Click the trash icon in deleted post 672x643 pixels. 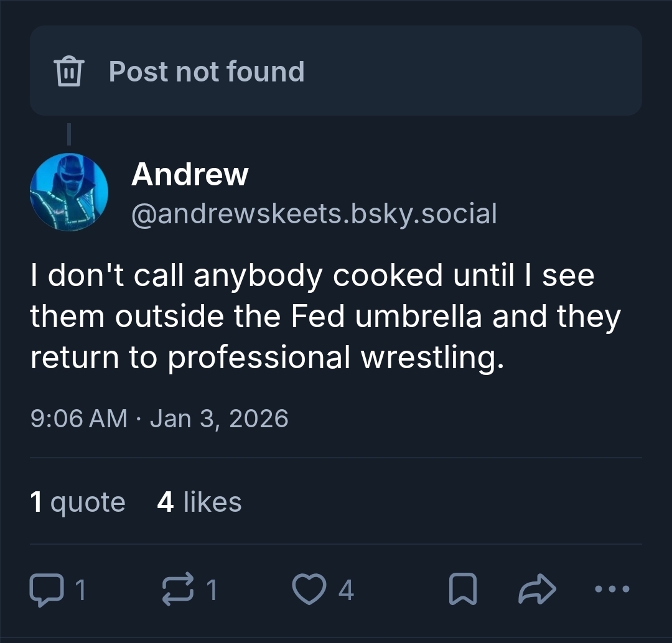click(69, 71)
